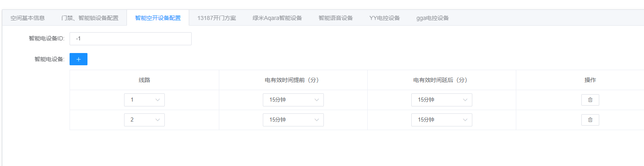Open the 门禁、智能锁设备配置 tab

pyautogui.click(x=90, y=18)
